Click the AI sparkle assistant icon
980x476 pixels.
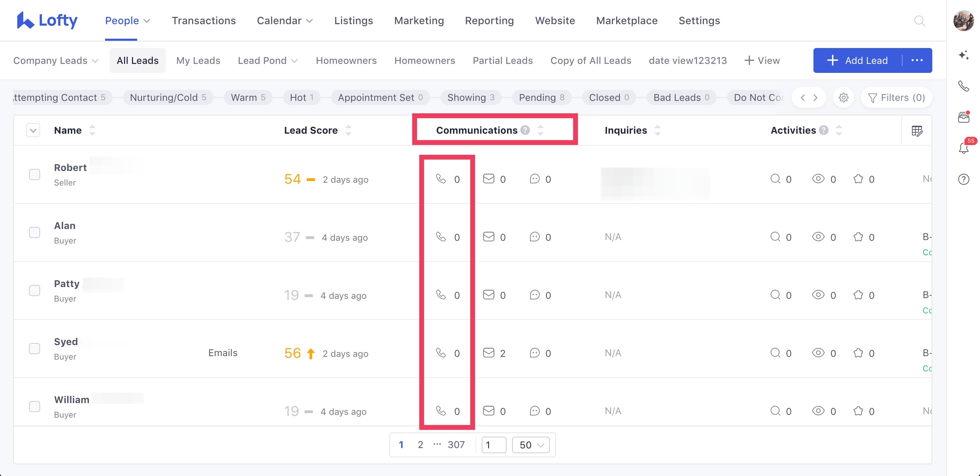tap(963, 55)
